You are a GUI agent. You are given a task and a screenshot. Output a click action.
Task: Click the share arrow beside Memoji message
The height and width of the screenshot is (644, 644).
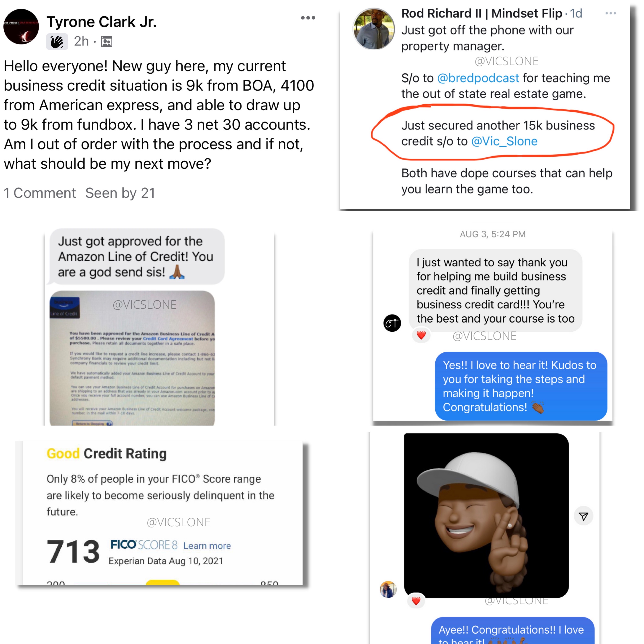583,516
